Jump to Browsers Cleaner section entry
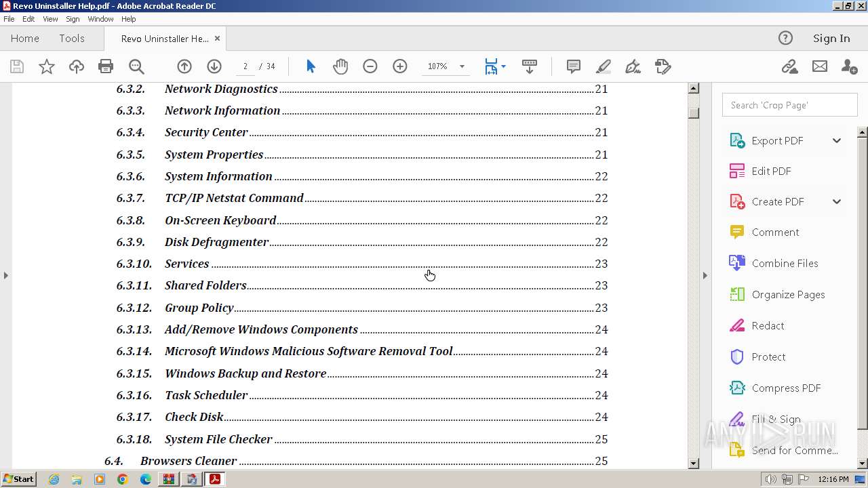The width and height of the screenshot is (868, 488). click(356, 461)
